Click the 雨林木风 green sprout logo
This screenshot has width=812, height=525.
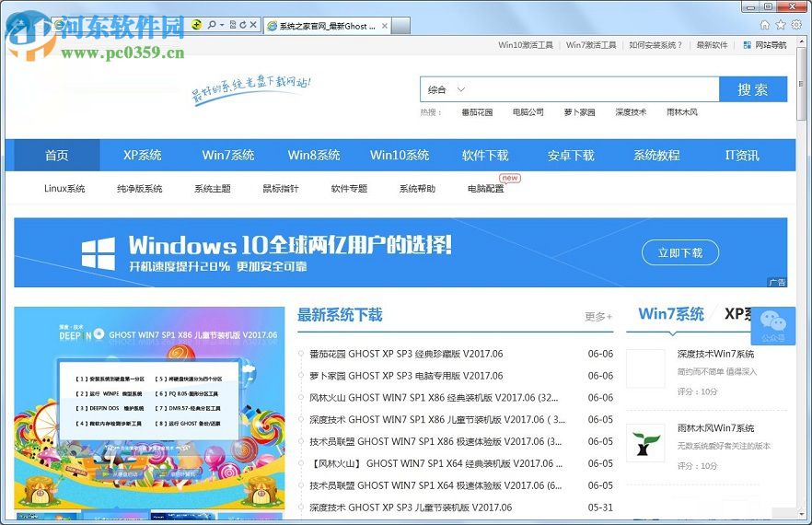coord(645,443)
